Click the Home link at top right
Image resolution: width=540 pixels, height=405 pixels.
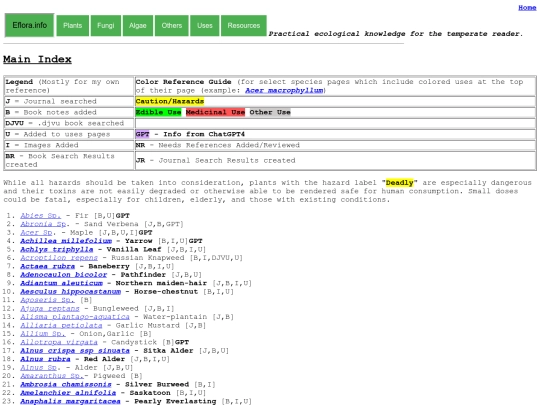[x=527, y=8]
